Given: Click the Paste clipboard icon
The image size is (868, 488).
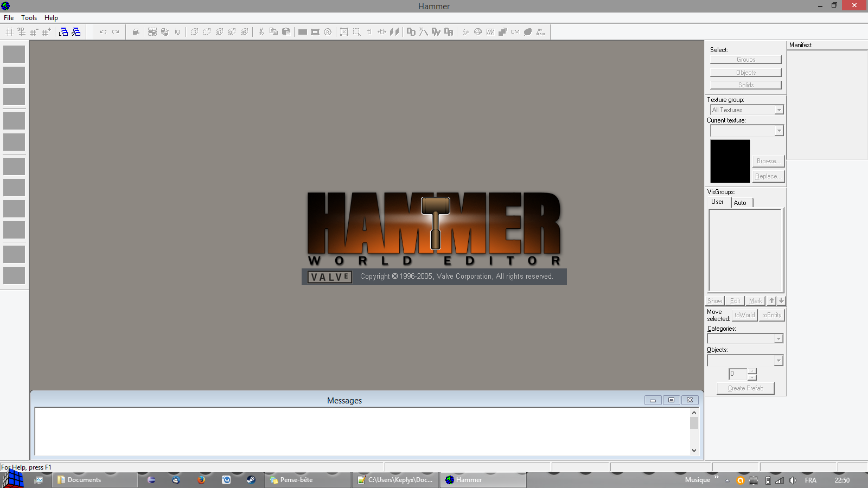Looking at the screenshot, I should pyautogui.click(x=286, y=32).
